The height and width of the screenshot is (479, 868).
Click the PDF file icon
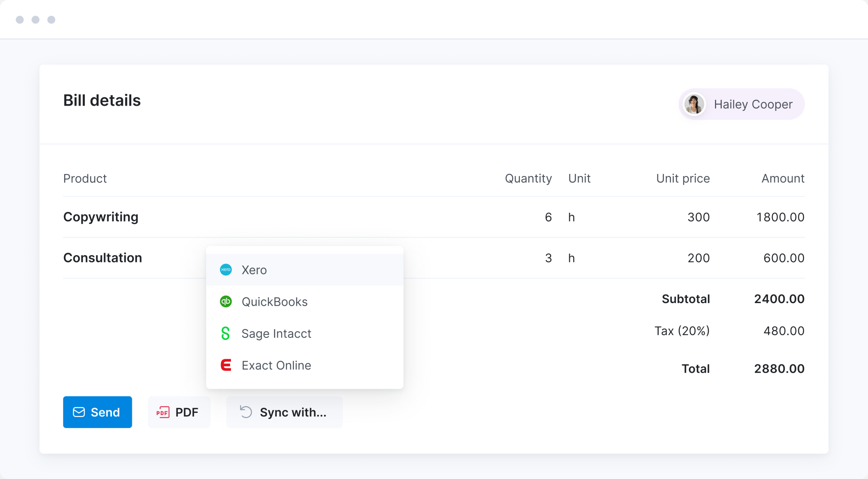pyautogui.click(x=163, y=412)
